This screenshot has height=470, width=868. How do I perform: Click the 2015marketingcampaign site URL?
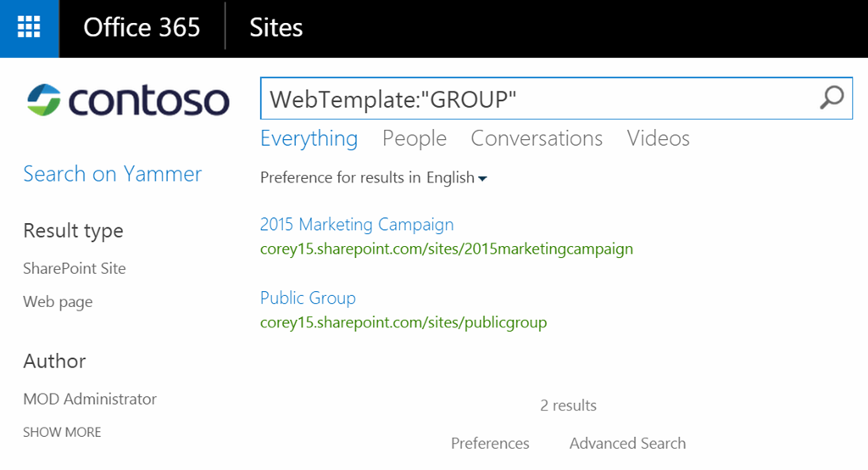(446, 249)
